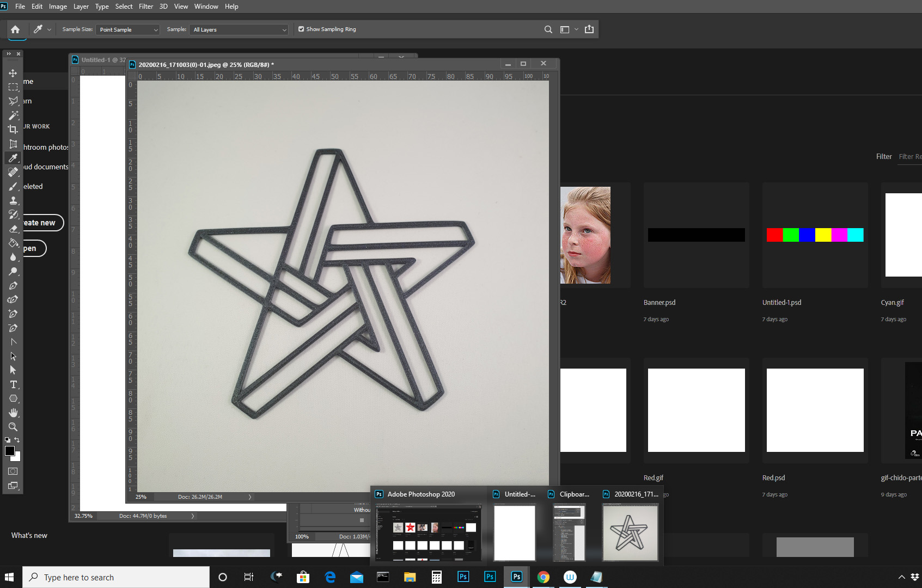Select the Hand tool

(13, 413)
